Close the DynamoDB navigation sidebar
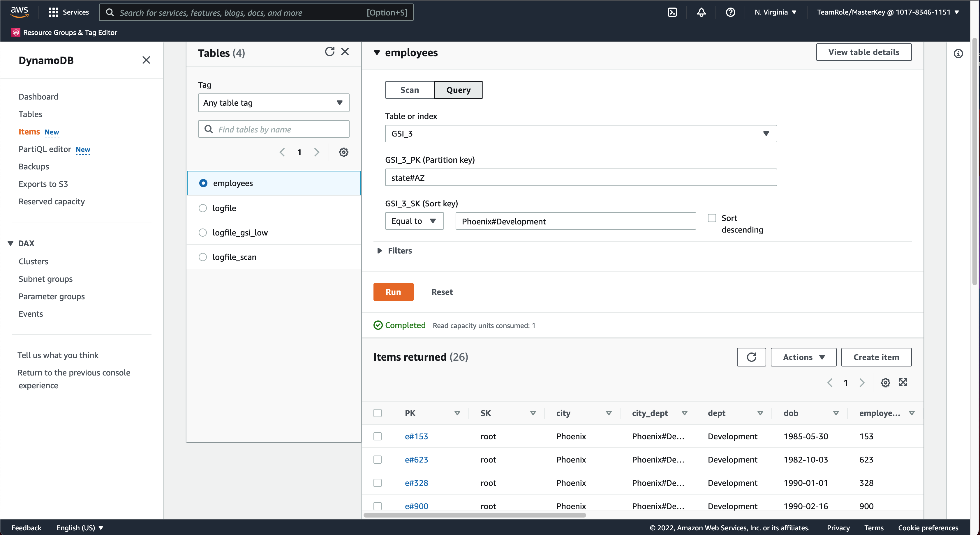The width and height of the screenshot is (980, 535). pyautogui.click(x=146, y=60)
